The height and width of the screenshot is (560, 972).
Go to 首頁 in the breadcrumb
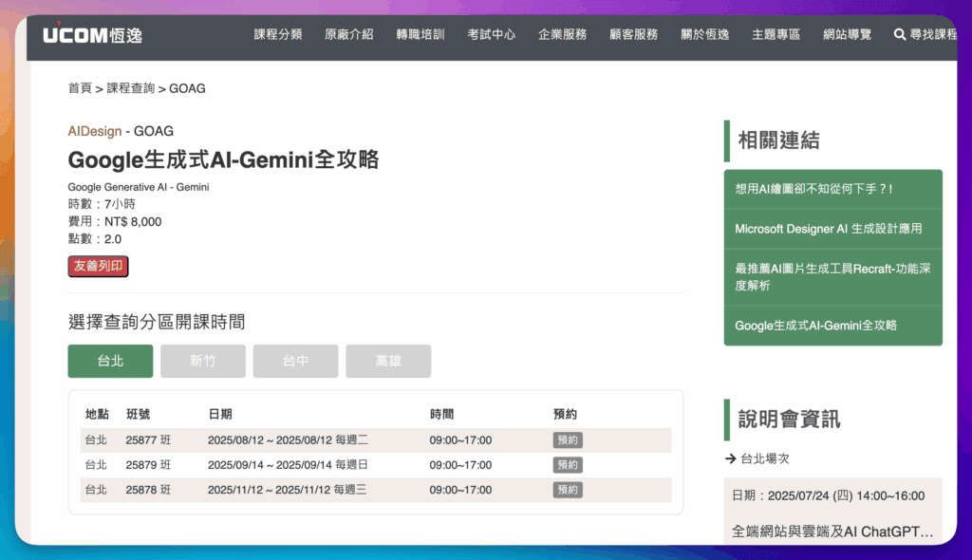click(80, 88)
